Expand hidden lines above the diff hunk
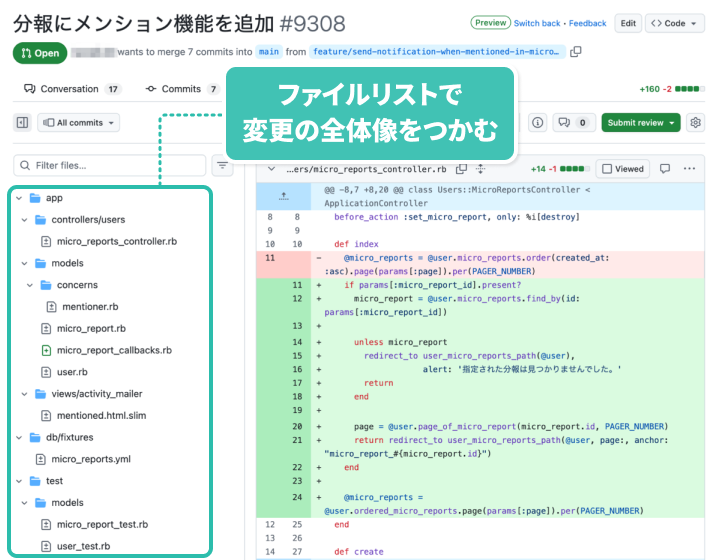This screenshot has width=720, height=560. pyautogui.click(x=283, y=196)
